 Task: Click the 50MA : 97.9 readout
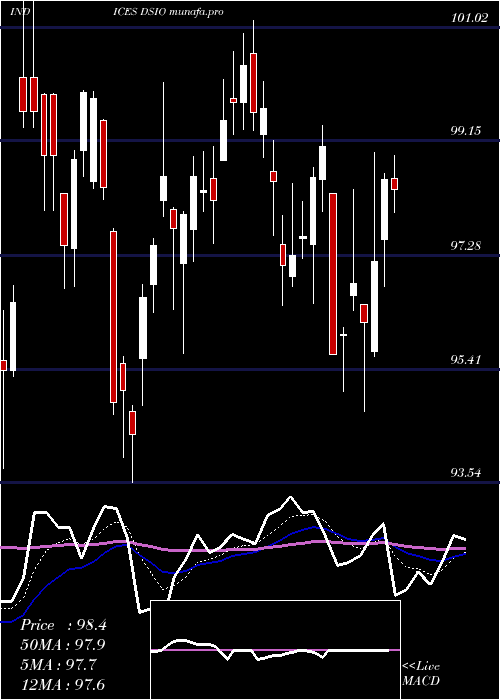[x=62, y=645]
